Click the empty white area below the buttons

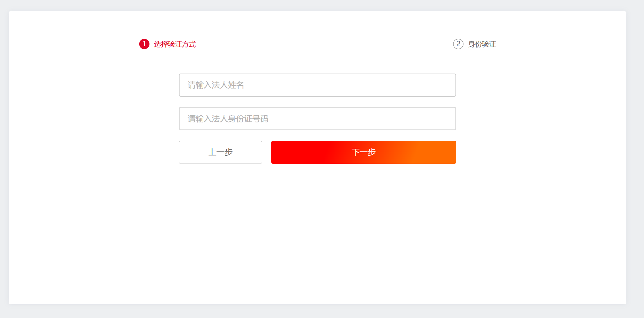point(317,231)
